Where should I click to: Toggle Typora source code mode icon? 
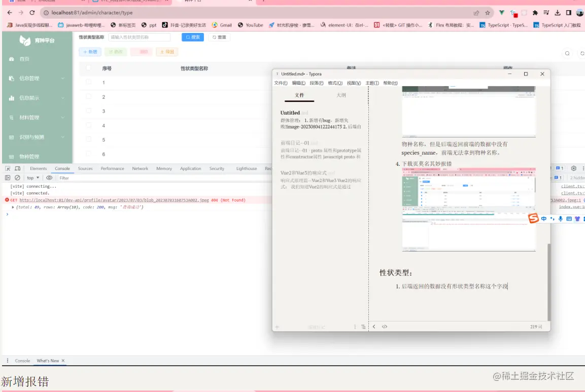(x=384, y=327)
